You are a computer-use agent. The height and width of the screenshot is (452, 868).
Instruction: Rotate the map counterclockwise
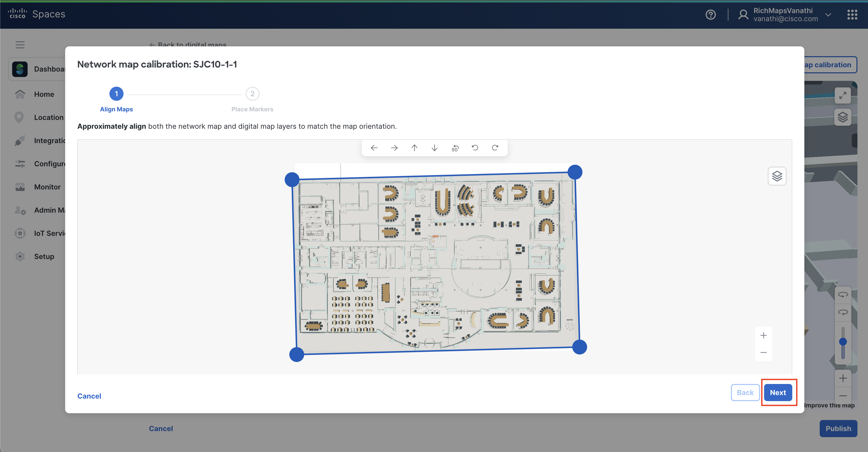coord(475,148)
